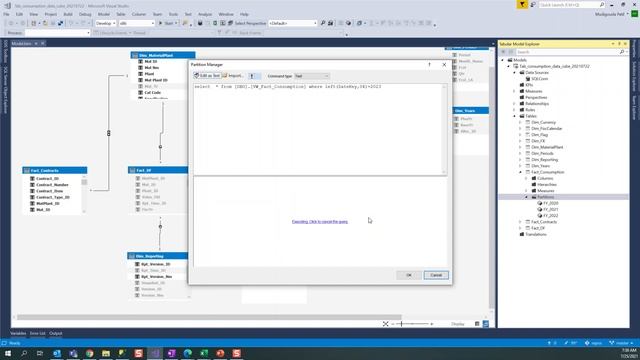Click inside the SQL query text box
640x360 pixels.
click(318, 129)
